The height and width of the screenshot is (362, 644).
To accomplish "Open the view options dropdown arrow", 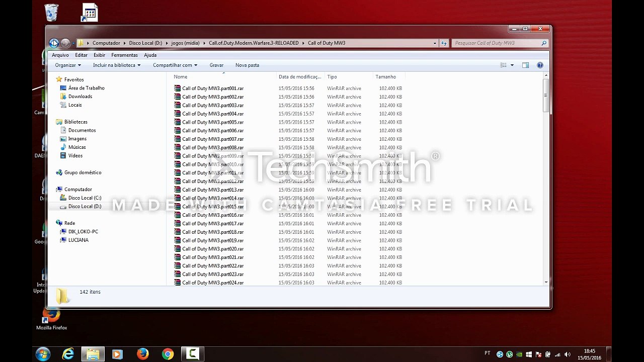I will [512, 65].
